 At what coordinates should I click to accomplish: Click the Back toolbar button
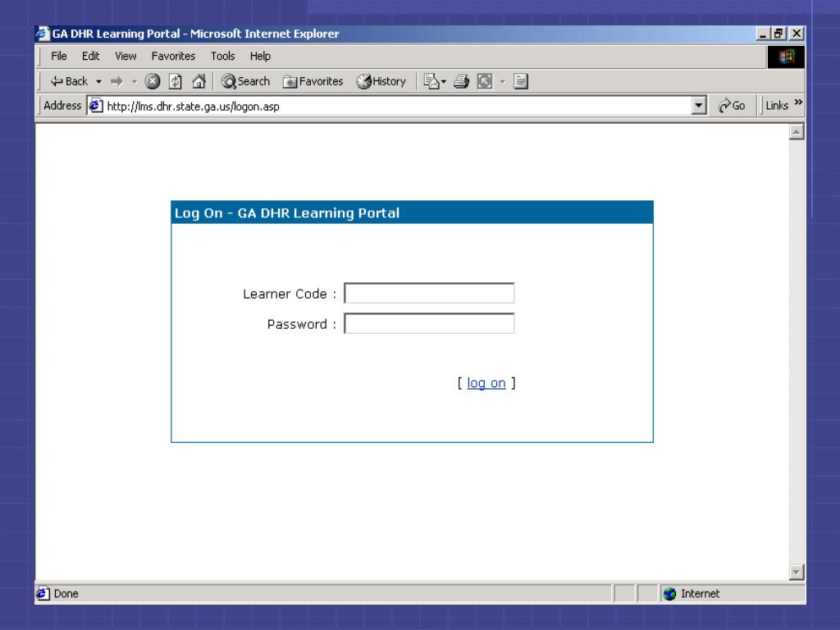[69, 81]
